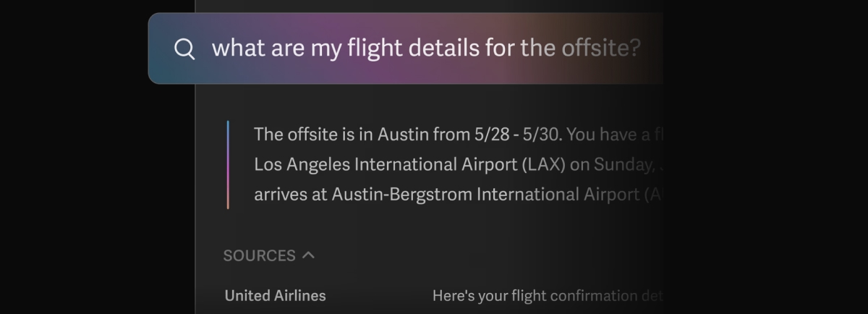Click the answer line mentioning Austin offsite dates

(458, 135)
